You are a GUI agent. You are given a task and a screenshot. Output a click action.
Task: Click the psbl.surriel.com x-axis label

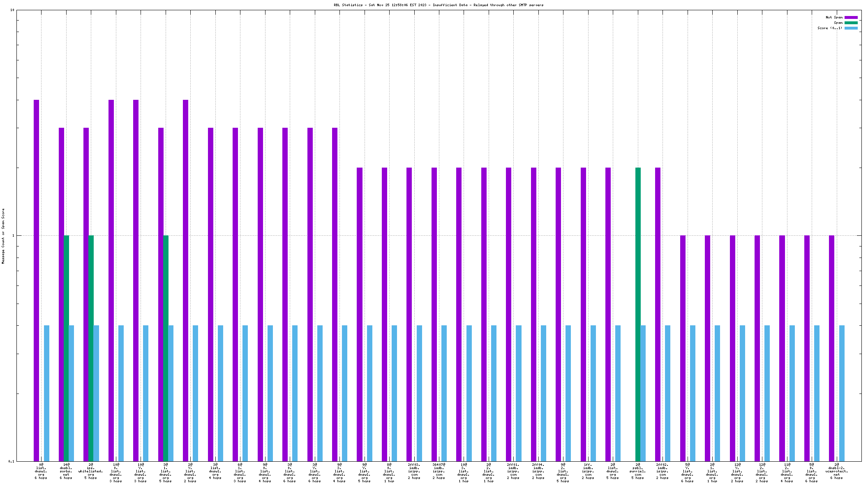[637, 471]
